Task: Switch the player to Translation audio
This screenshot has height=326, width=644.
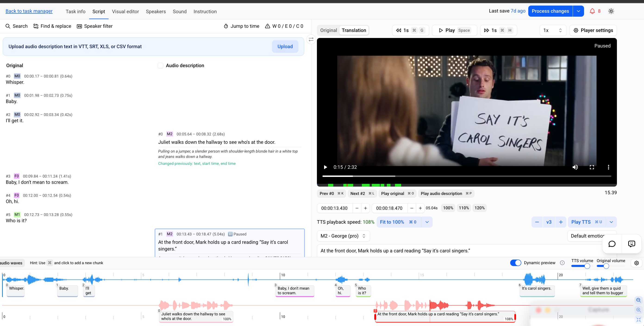Action: 354,30
